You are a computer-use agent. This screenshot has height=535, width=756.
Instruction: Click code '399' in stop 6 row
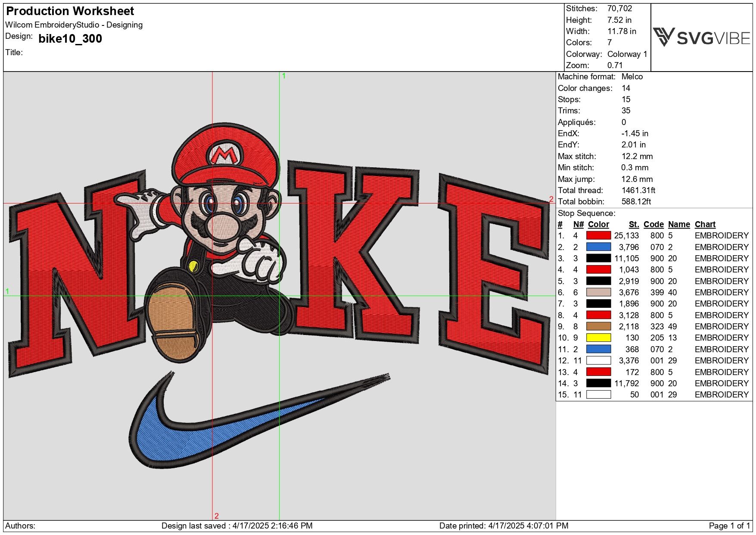657,292
